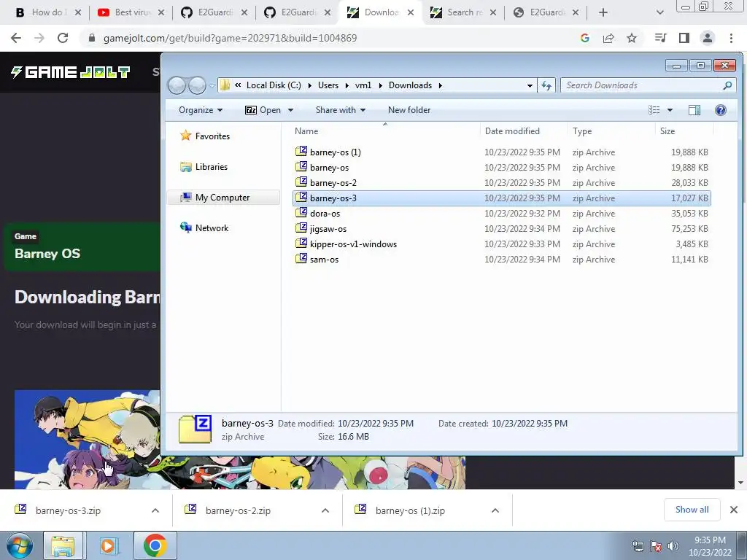
Task: Open the 'Share with' menu
Action: click(340, 110)
